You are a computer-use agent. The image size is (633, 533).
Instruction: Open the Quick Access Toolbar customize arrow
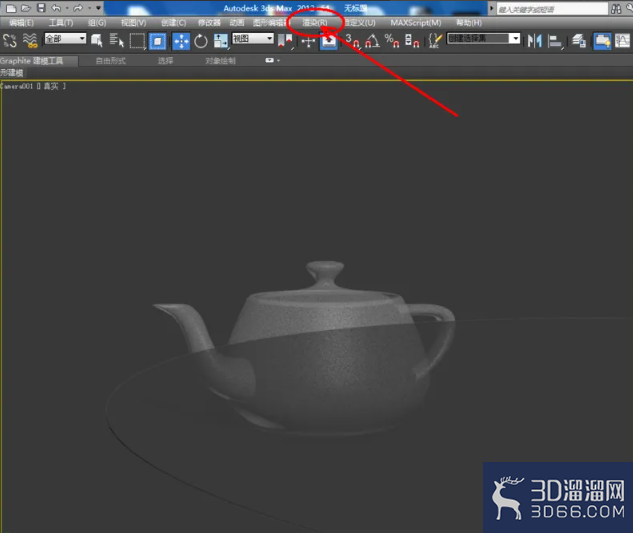pos(99,8)
